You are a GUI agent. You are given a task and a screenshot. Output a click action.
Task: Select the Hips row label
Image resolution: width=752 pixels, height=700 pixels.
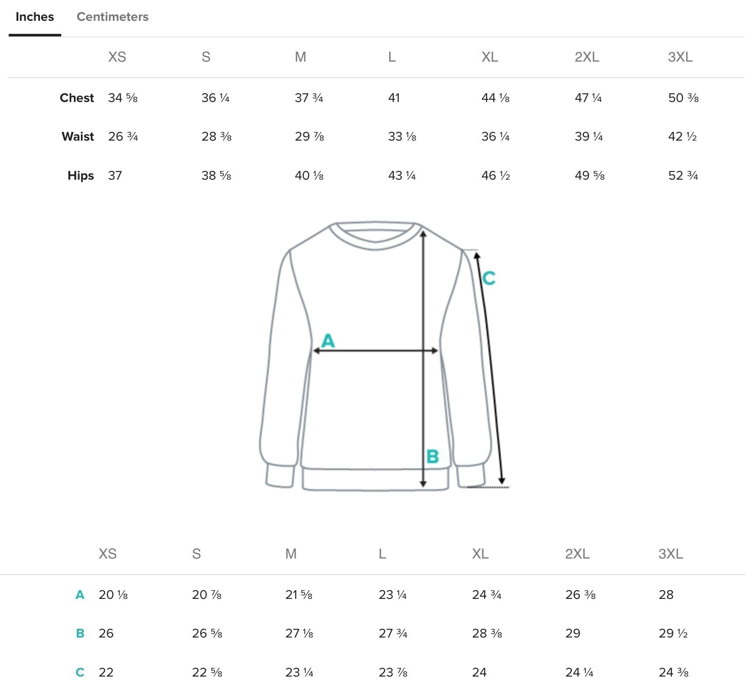[x=81, y=176]
